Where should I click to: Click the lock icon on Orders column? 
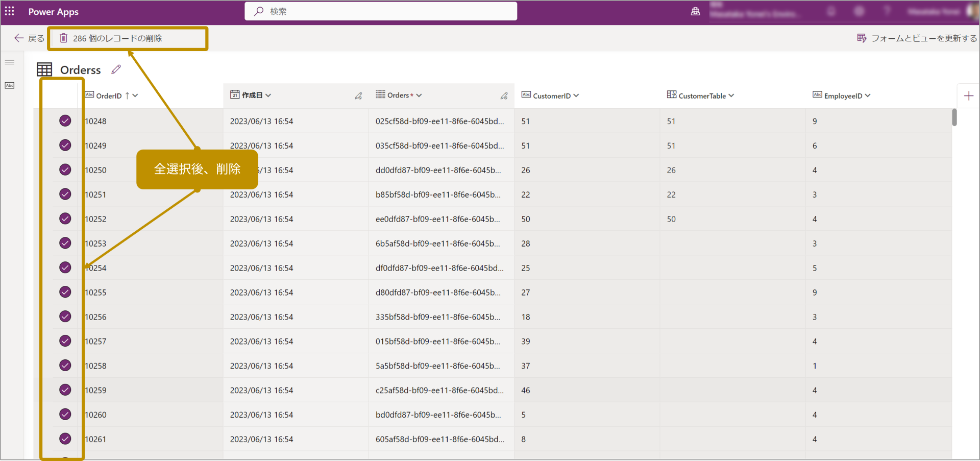[x=504, y=95]
